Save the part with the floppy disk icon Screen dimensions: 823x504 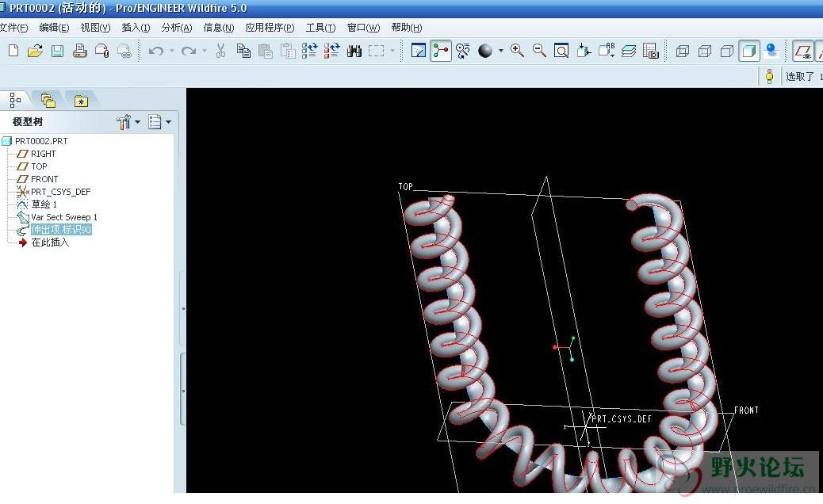pyautogui.click(x=57, y=51)
